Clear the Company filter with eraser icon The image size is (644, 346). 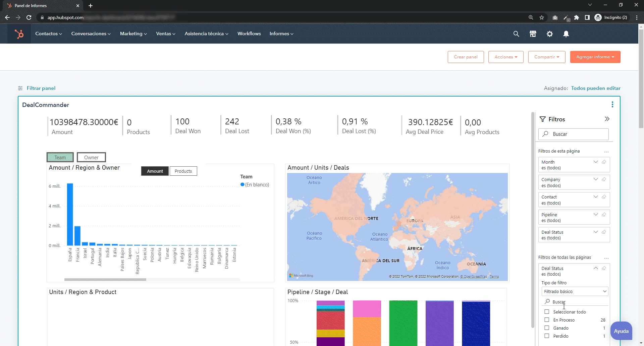(604, 179)
